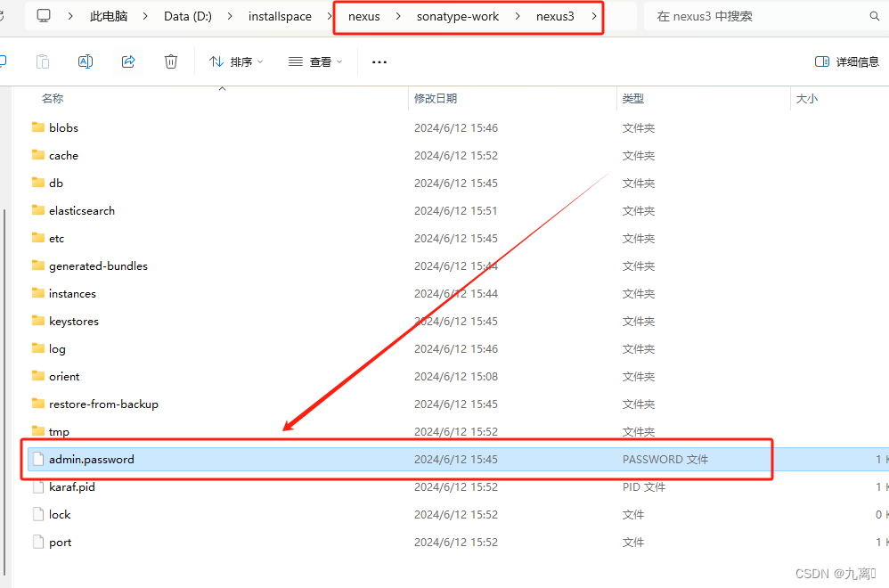
Task: Expand the chevron after nexus3 breadcrumb
Action: tap(593, 16)
